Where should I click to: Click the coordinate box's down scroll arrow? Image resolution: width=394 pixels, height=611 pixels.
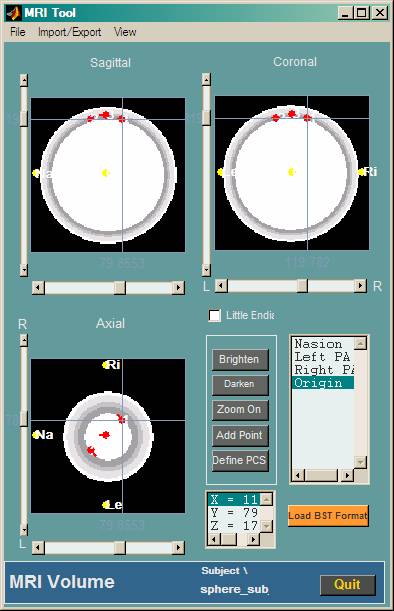[x=266, y=526]
